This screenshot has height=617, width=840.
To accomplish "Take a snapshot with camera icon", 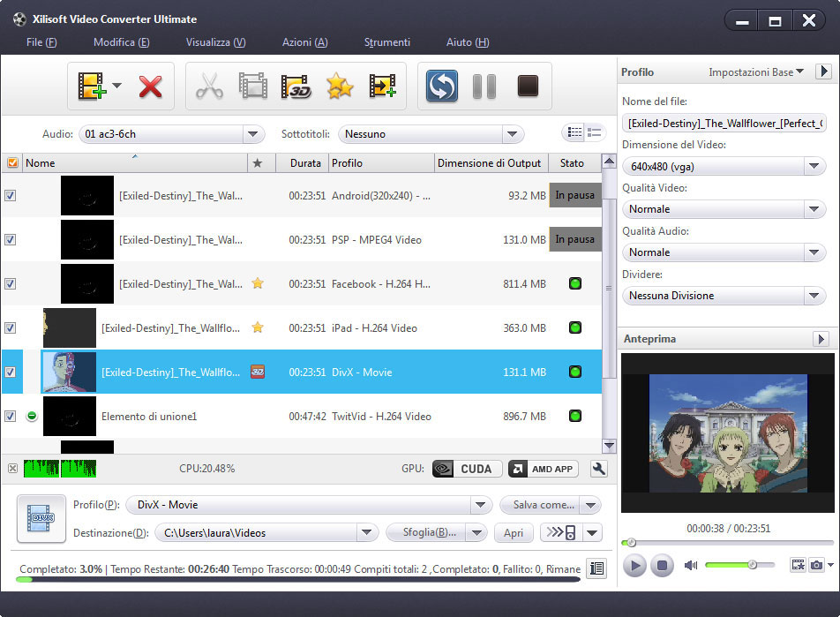I will (816, 565).
